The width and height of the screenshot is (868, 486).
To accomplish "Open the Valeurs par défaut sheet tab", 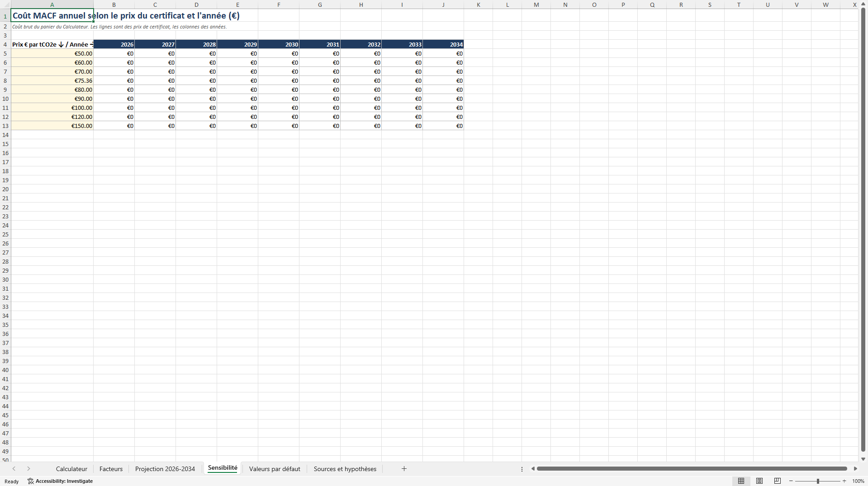I will coord(275,469).
